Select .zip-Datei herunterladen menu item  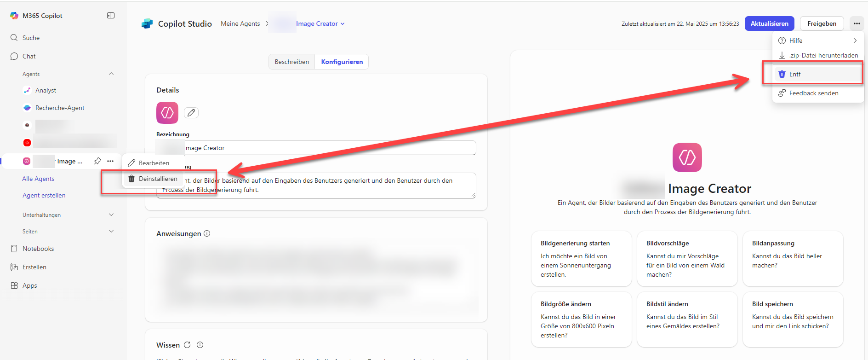[x=818, y=55]
